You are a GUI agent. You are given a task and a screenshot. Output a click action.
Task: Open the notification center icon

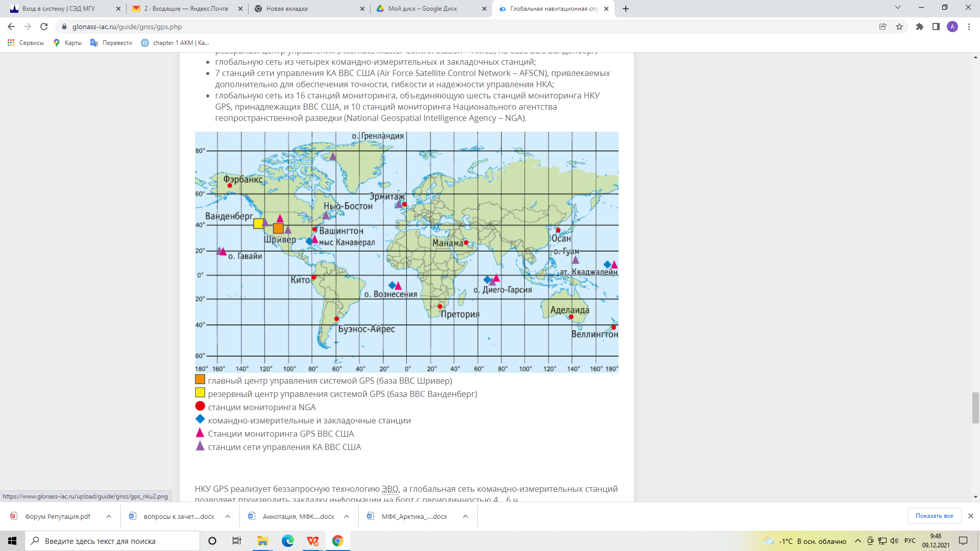point(963,541)
